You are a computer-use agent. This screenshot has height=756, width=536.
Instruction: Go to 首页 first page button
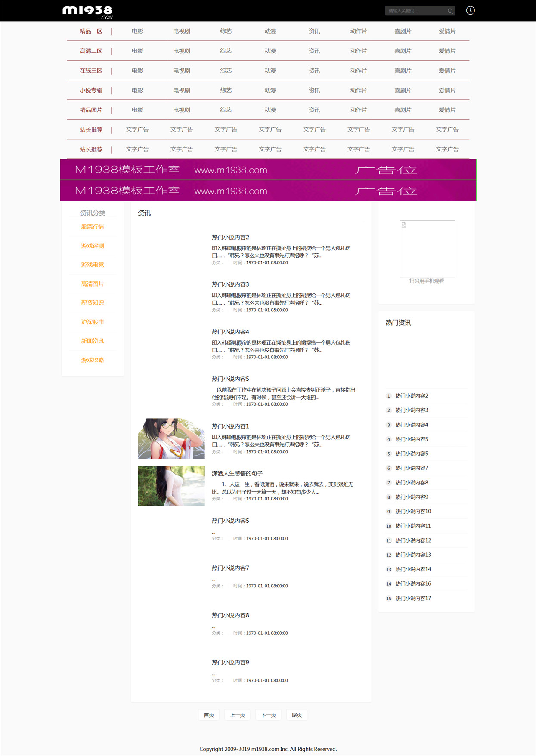coord(209,715)
